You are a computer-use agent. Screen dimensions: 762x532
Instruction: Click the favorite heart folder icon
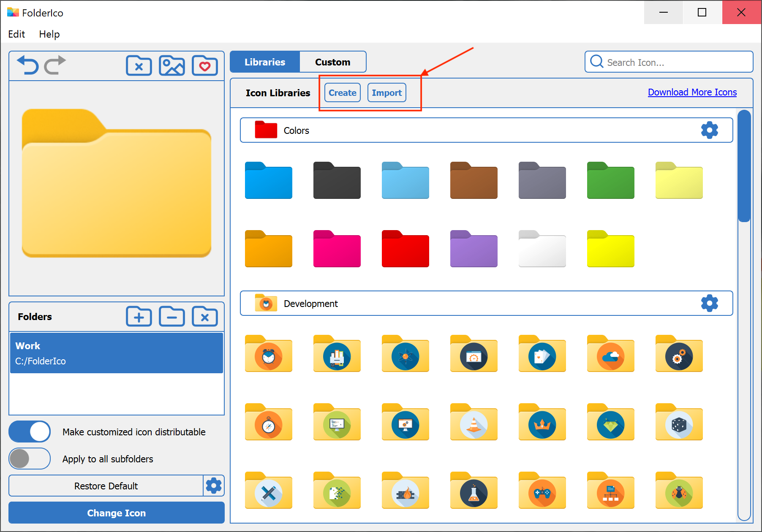click(204, 66)
